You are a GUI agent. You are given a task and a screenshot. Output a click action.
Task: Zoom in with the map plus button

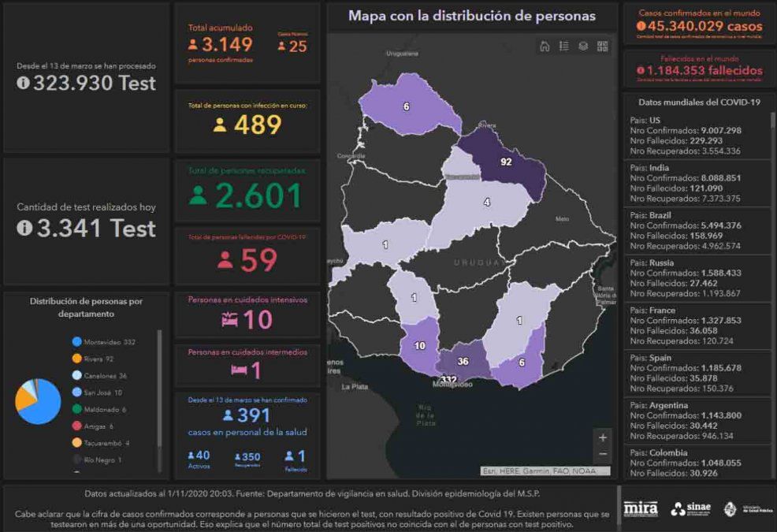(x=603, y=437)
